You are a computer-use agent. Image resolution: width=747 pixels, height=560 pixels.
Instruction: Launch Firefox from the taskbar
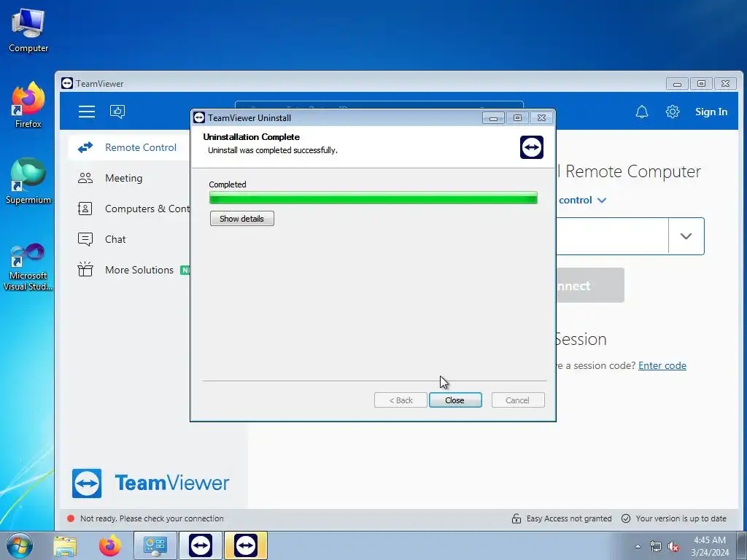click(x=110, y=545)
